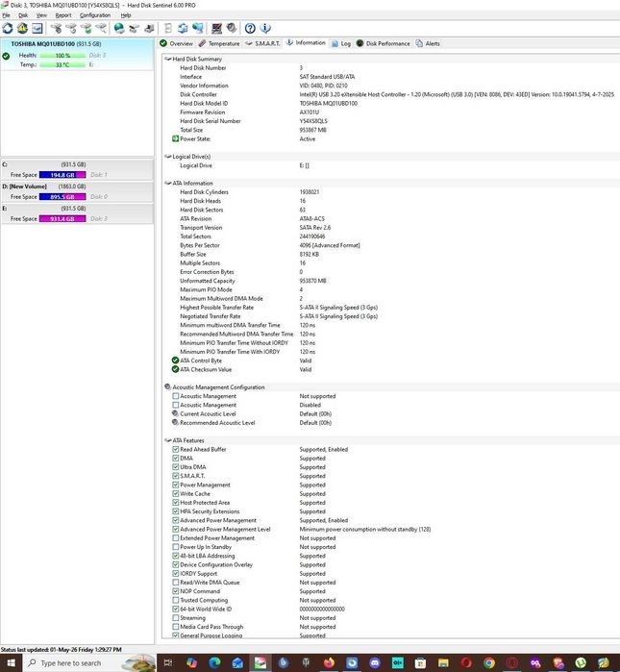Open the Help menu
Image resolution: width=620 pixels, height=672 pixels.
click(x=126, y=15)
